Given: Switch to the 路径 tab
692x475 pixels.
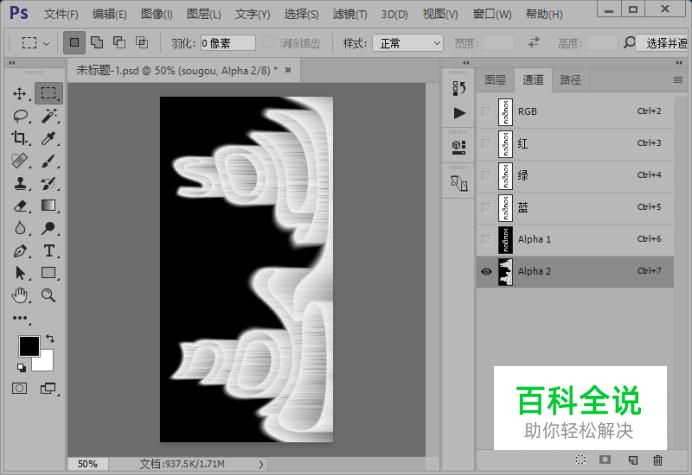Looking at the screenshot, I should pos(570,80).
